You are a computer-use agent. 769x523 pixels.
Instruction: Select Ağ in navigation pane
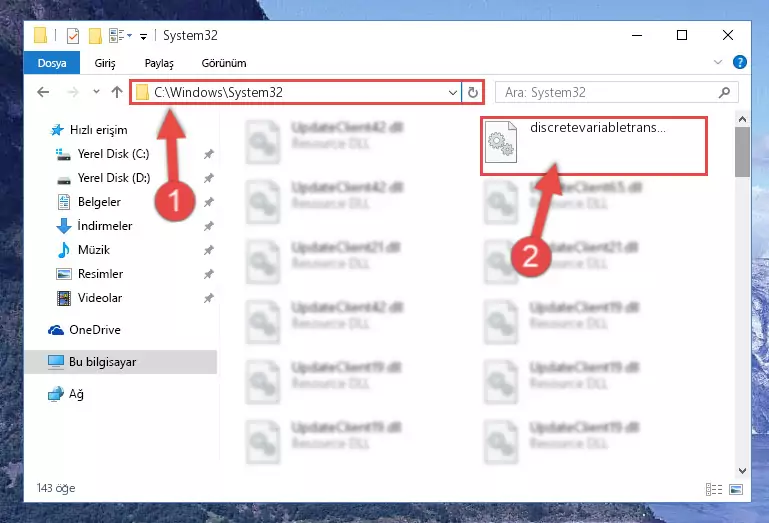pos(76,394)
